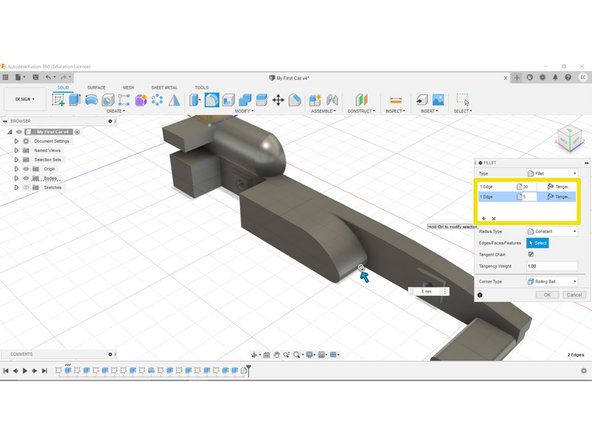Choose the Combine tool
This screenshot has width=592, height=444.
pyautogui.click(x=245, y=100)
